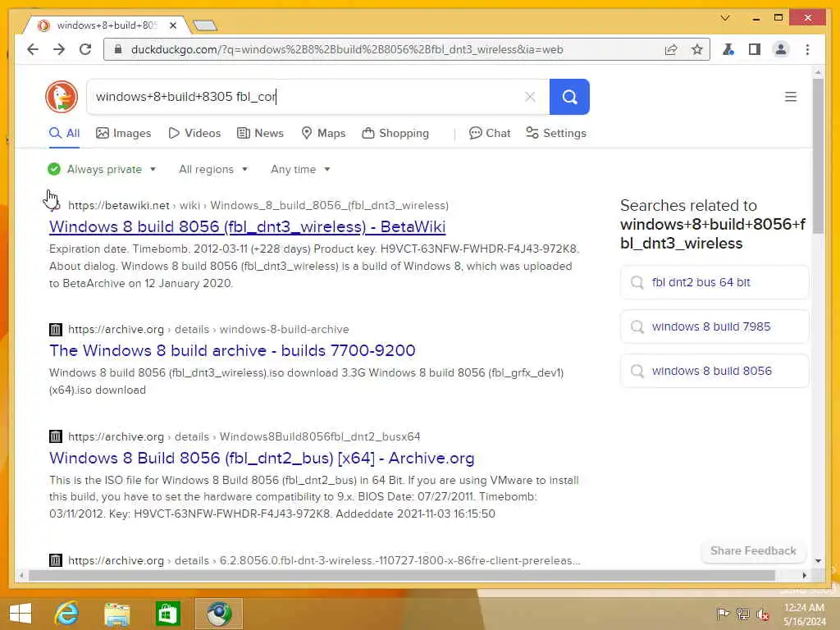Open the browser side panel
840x630 pixels.
pyautogui.click(x=755, y=50)
